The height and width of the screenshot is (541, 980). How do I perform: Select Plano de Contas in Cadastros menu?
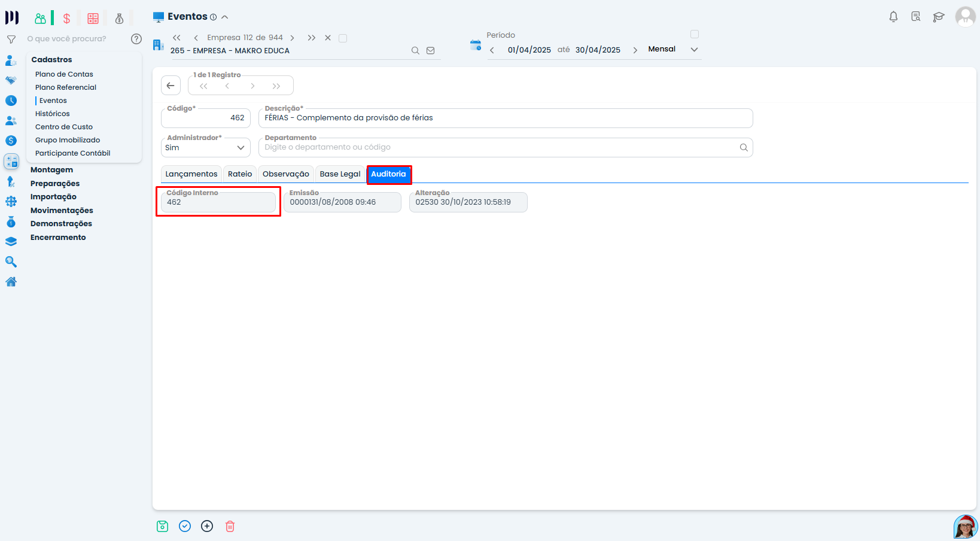click(x=64, y=74)
